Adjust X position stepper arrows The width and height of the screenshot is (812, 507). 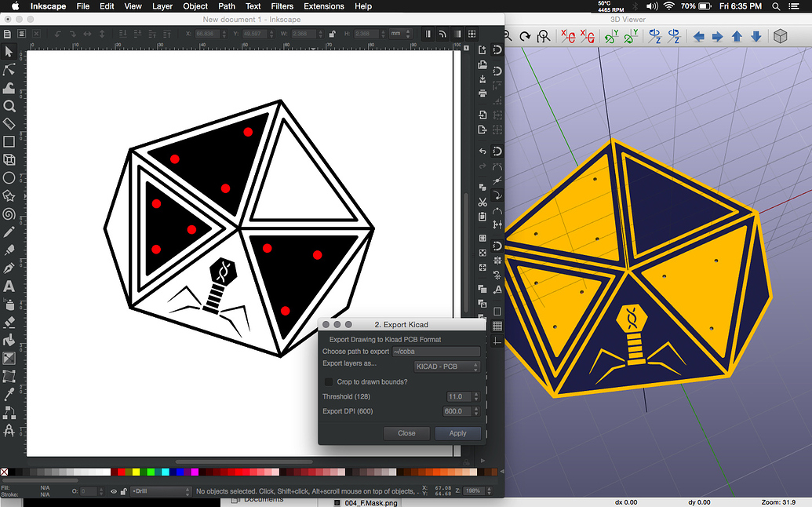224,34
